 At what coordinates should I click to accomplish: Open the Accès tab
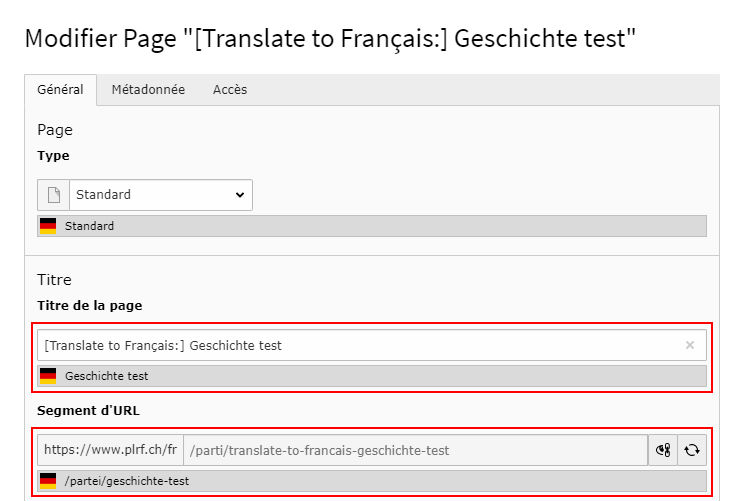click(230, 90)
